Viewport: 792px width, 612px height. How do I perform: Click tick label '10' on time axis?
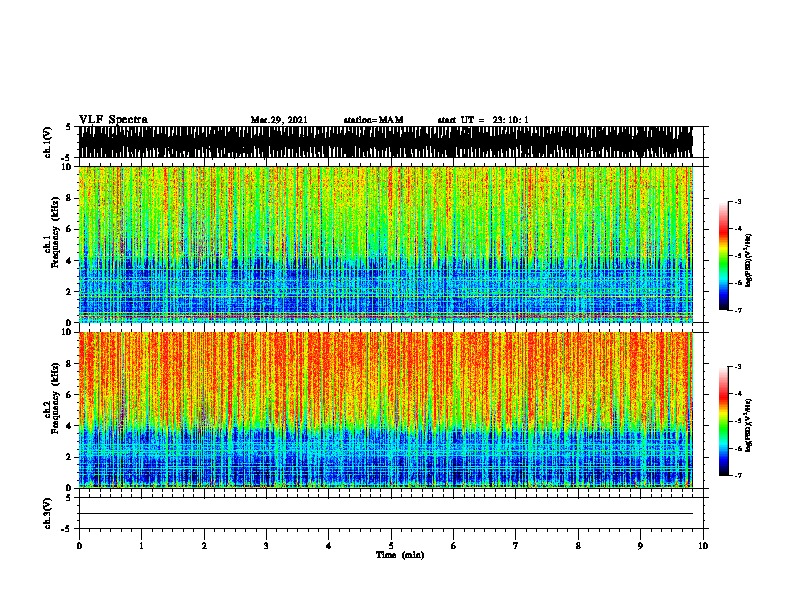703,546
